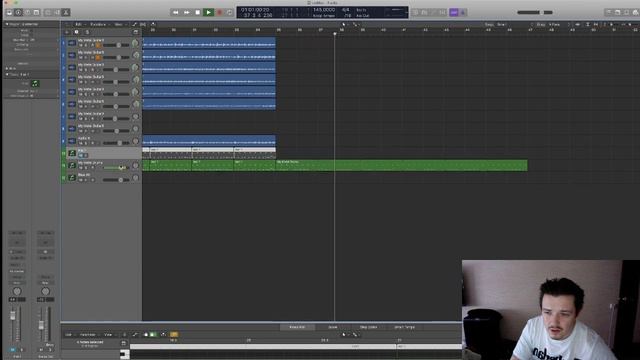Screen dimensions: 640x360
Task: Toggle orange input monitoring on track 1
Action: point(98,45)
